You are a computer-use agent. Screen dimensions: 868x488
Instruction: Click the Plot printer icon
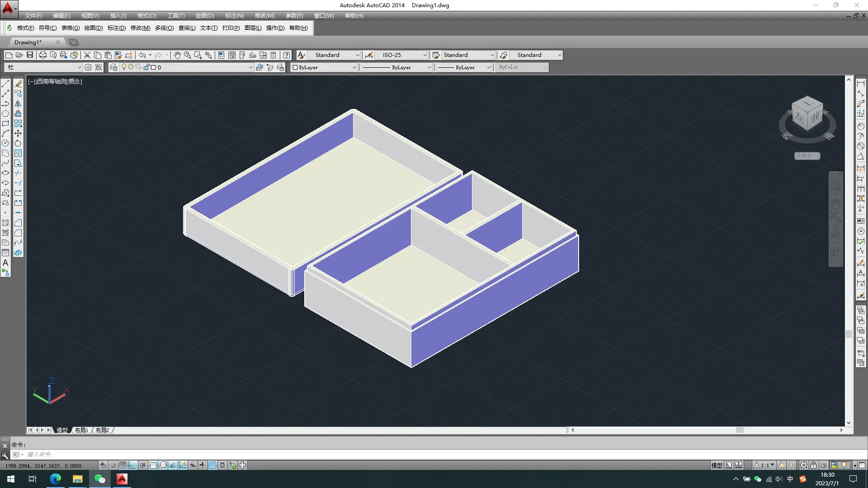(43, 55)
